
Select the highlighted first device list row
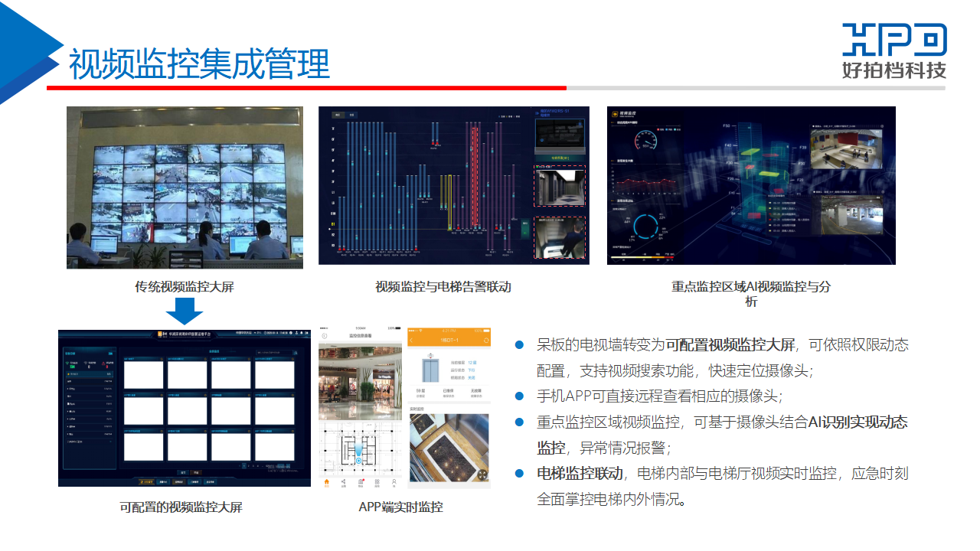coord(90,374)
